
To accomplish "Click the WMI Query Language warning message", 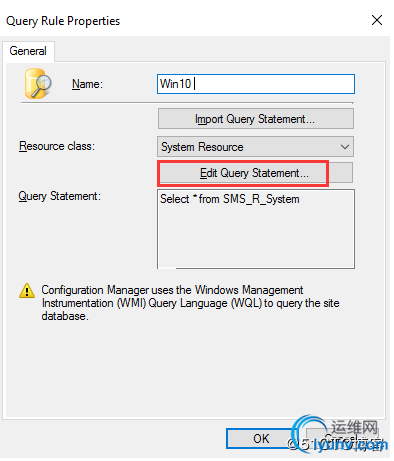I will [x=190, y=303].
